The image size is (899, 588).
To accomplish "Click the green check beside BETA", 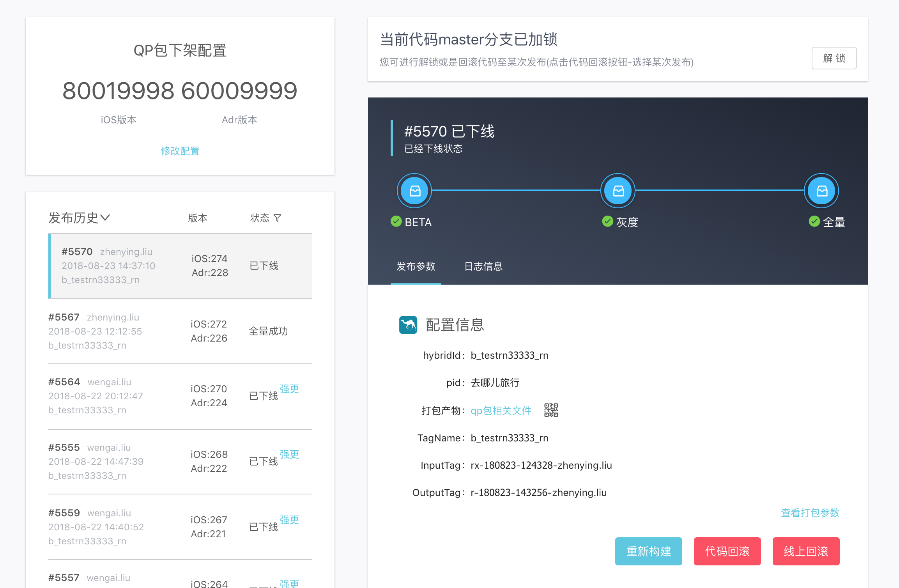I will tap(396, 221).
